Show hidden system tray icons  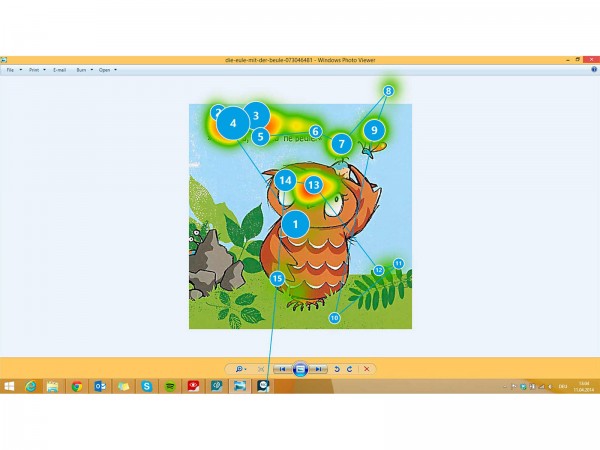[x=505, y=387]
